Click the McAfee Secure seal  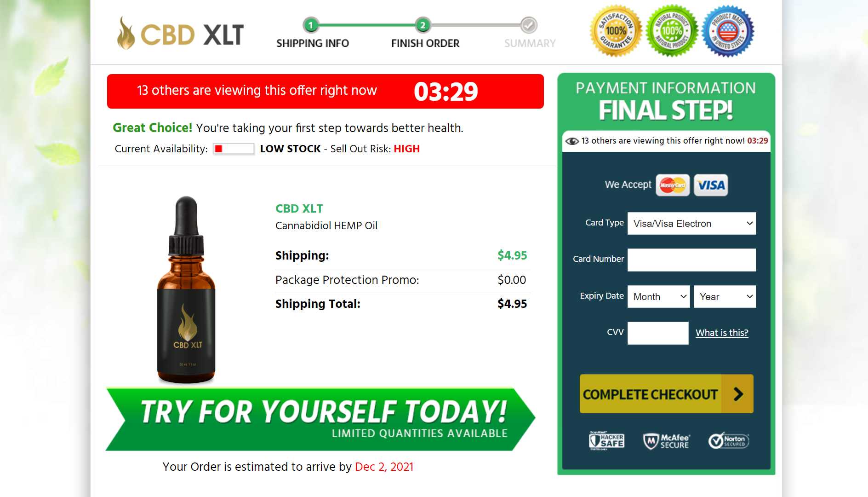click(666, 441)
